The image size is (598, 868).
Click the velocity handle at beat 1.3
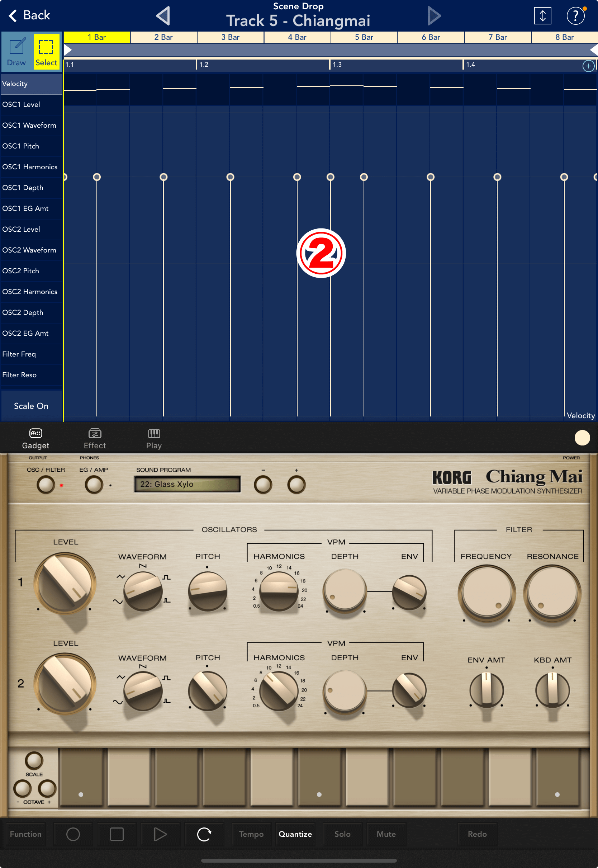(x=331, y=177)
